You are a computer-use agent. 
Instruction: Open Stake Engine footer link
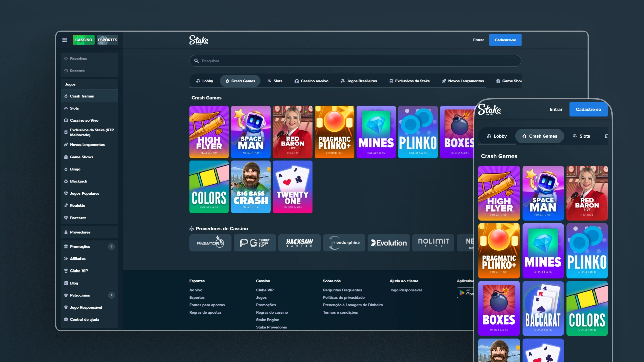click(268, 320)
